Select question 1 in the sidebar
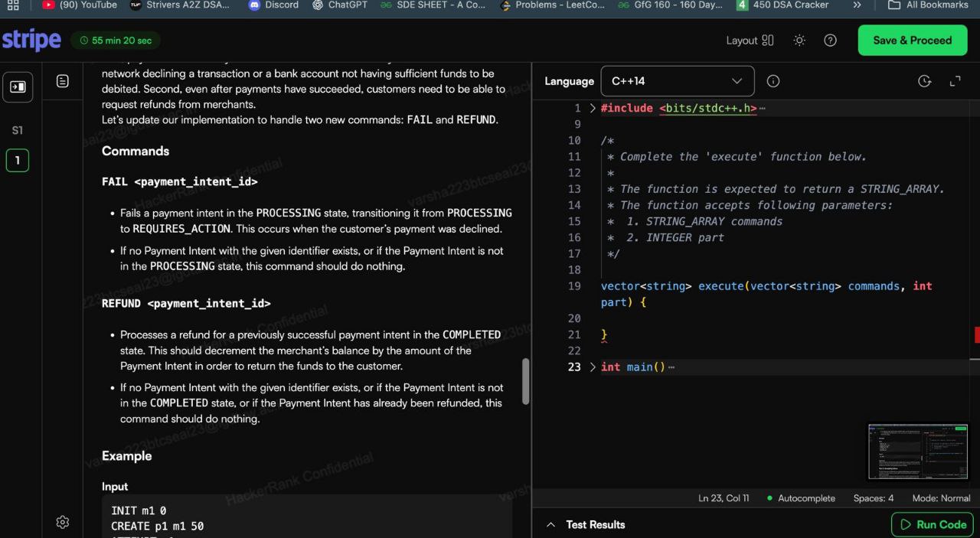980x538 pixels. click(18, 161)
